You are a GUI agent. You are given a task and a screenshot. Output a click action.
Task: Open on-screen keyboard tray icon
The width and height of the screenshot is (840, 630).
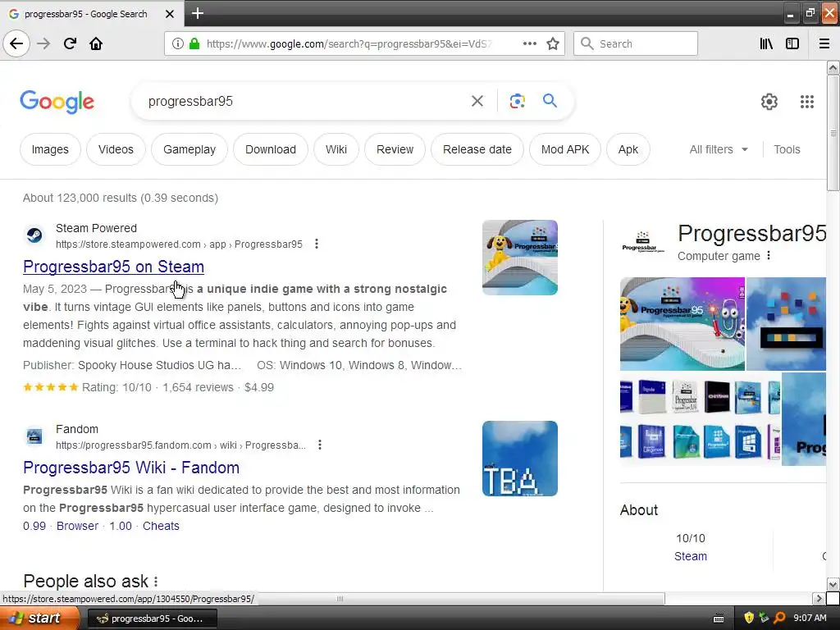tap(719, 619)
